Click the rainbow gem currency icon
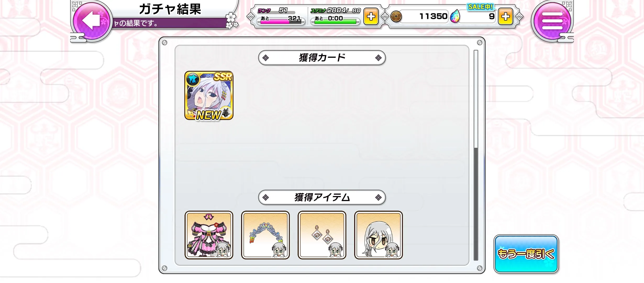The image size is (644, 283). [455, 16]
